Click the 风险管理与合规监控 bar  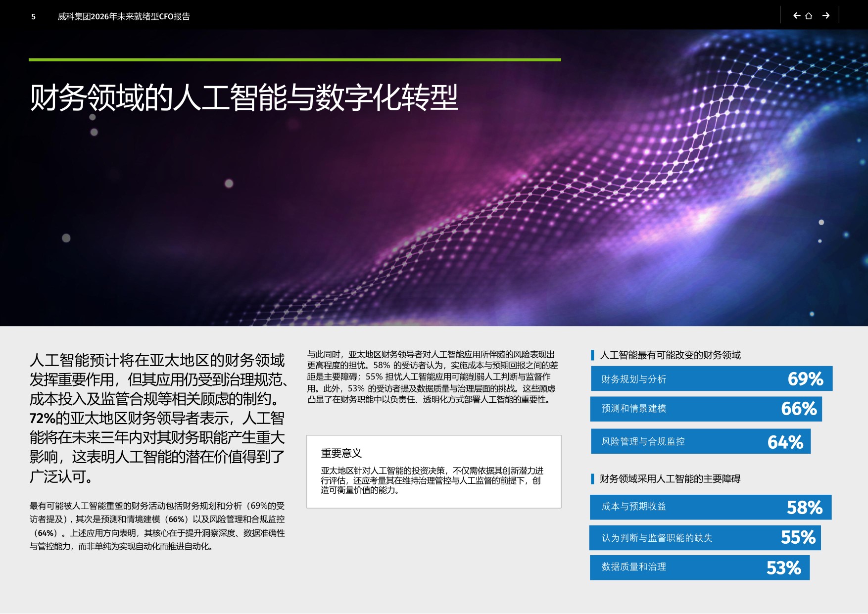click(x=701, y=441)
